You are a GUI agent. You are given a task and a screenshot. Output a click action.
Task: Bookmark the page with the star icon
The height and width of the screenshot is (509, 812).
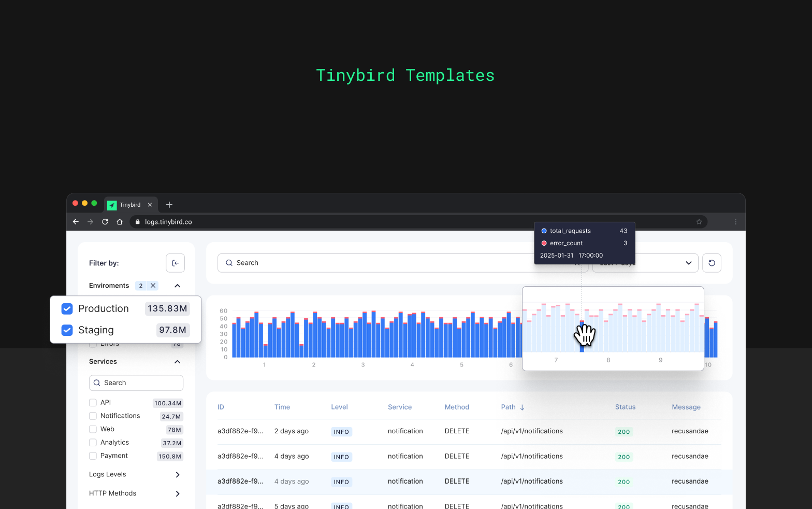point(699,222)
